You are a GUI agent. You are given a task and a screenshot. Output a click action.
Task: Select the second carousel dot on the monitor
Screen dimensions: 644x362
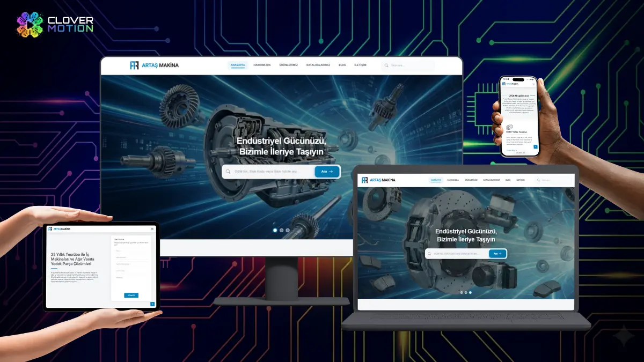click(281, 230)
